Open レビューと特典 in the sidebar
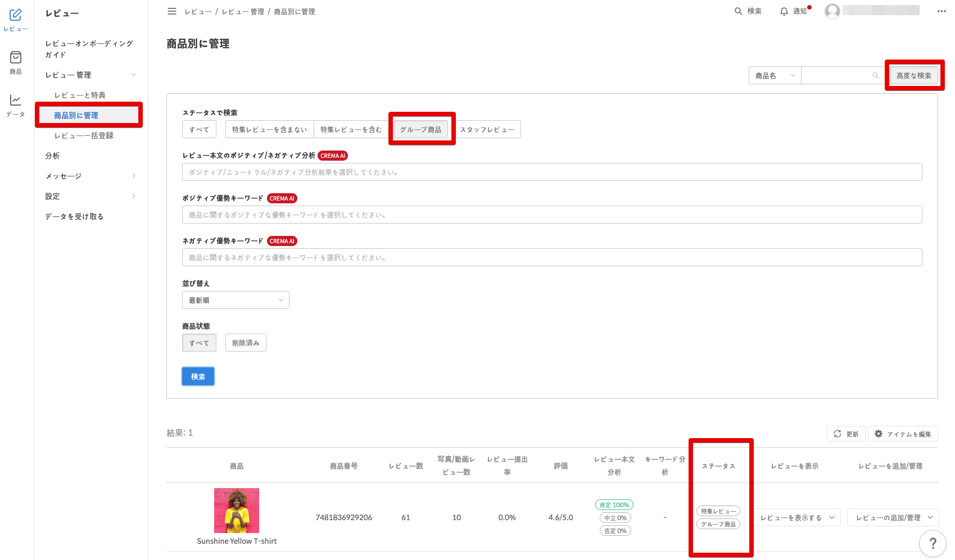955x560 pixels. click(80, 95)
